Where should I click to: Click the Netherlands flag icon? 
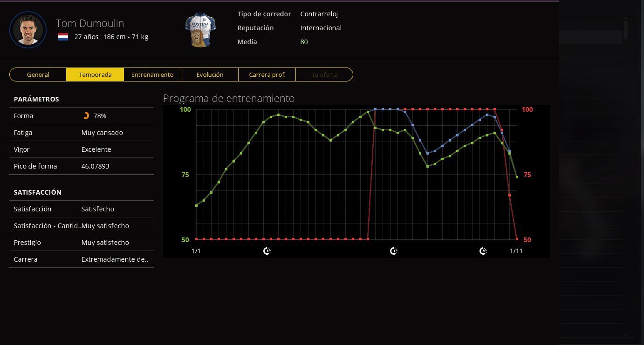pos(63,37)
